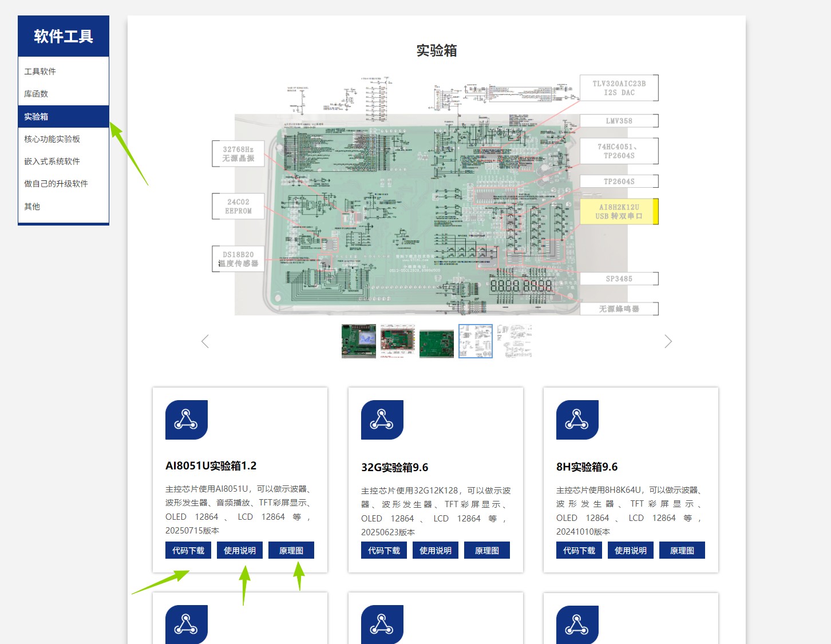The width and height of the screenshot is (831, 644).
Task: Advance to the next carousel image
Action: 668,341
